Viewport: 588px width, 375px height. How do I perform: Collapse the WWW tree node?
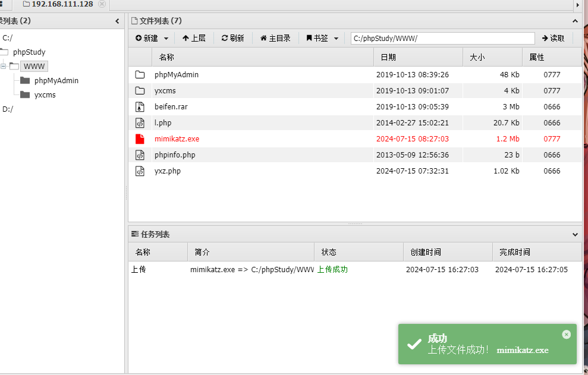click(4, 67)
